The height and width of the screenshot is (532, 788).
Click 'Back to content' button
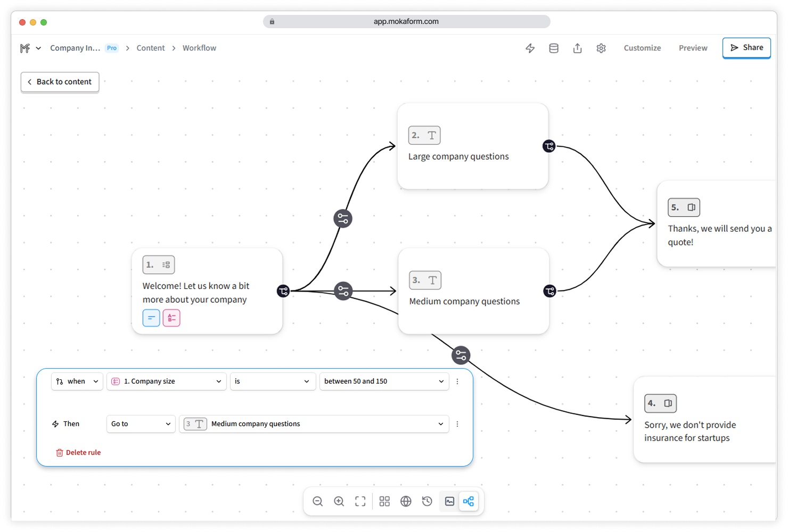coord(60,82)
